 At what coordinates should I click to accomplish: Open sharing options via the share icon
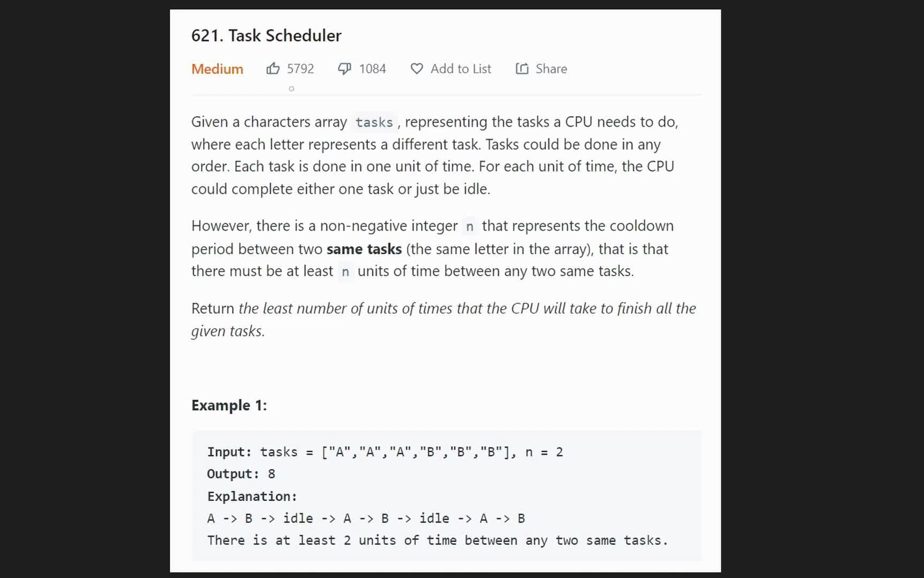click(x=521, y=69)
